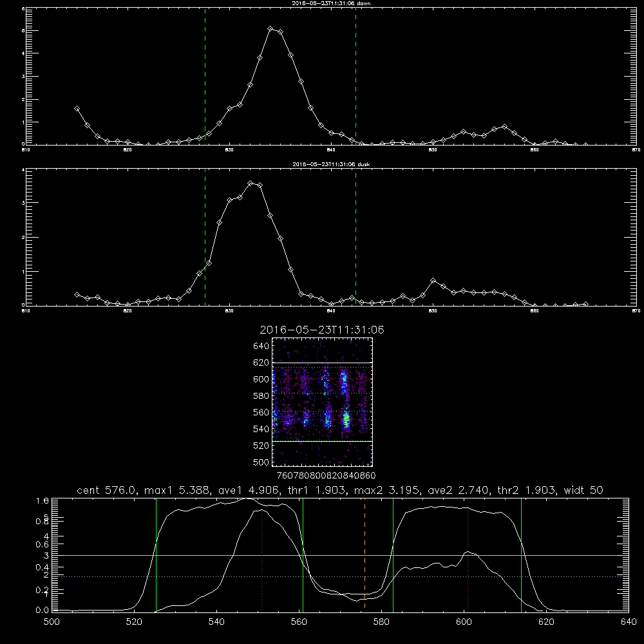The width and height of the screenshot is (644, 644).
Task: Select the 'max2 3.195' value
Action: [x=386, y=490]
